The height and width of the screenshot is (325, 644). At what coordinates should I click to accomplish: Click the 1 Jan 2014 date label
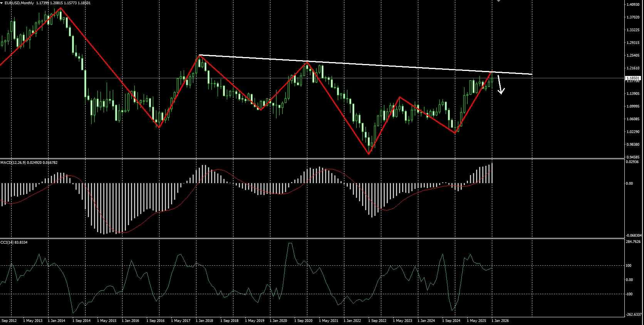pyautogui.click(x=57, y=320)
